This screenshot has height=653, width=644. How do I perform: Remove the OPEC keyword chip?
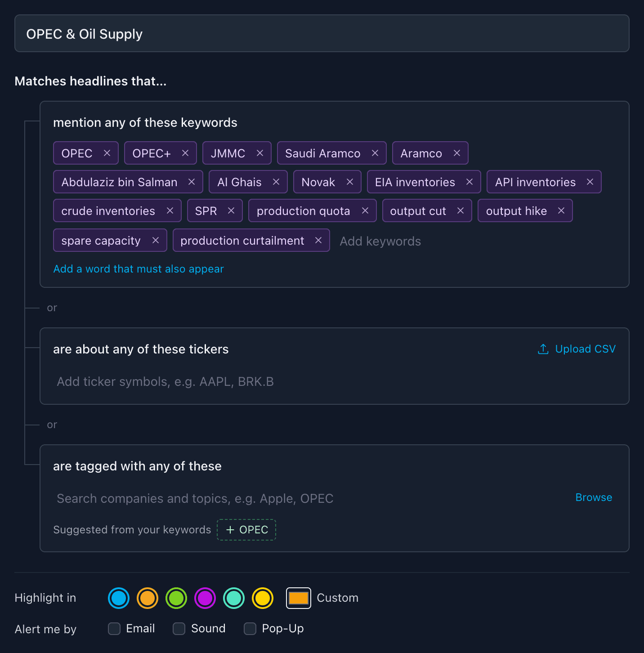click(x=107, y=153)
